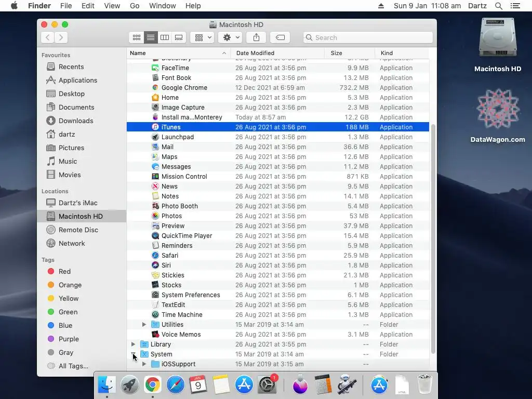
Task: Sort by the Kind column header
Action: tap(402, 53)
